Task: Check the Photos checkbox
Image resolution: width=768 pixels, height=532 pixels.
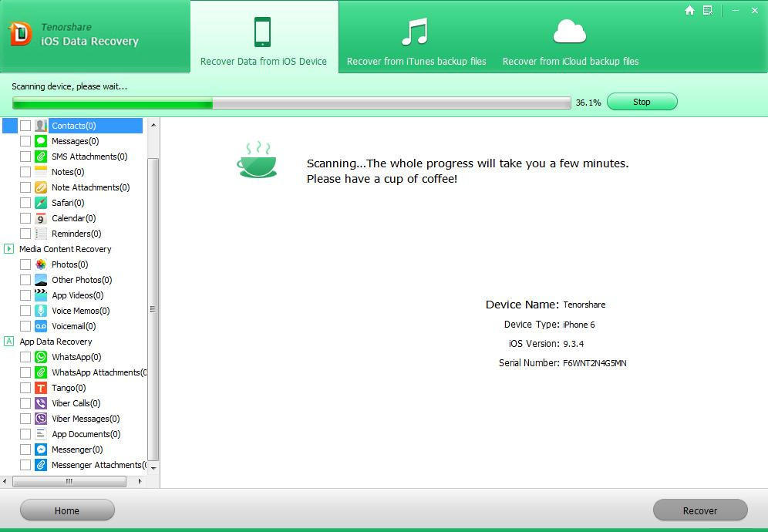Action: click(25, 264)
